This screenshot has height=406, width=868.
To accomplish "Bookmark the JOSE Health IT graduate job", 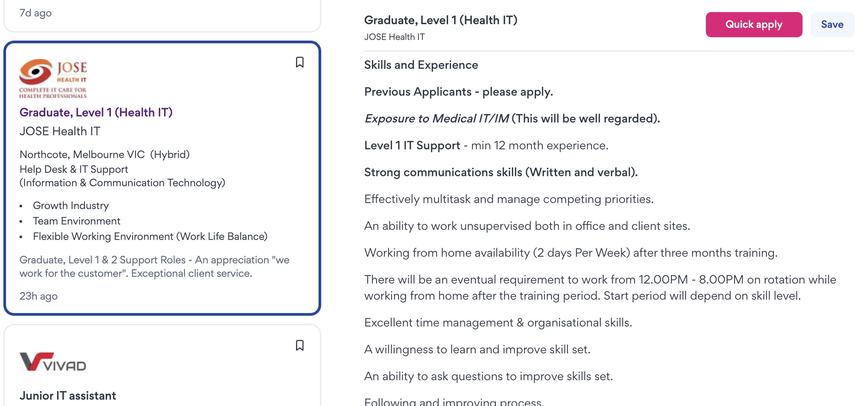I will pos(299,62).
